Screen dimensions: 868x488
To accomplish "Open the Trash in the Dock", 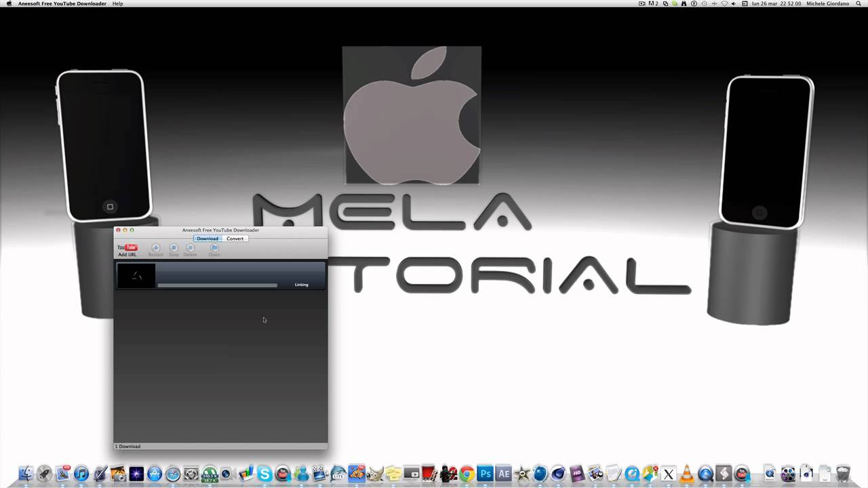I will click(x=843, y=473).
